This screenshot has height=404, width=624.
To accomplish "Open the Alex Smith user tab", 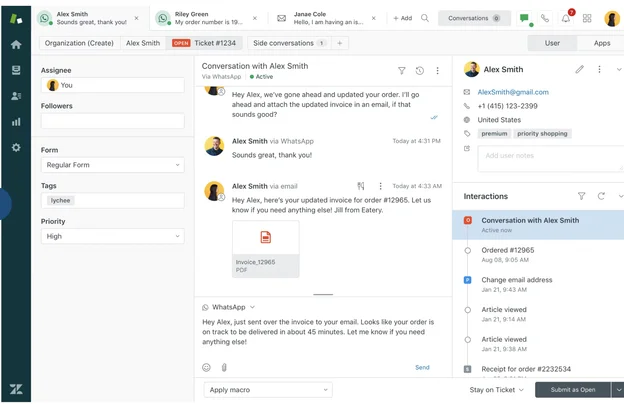I will click(x=143, y=43).
